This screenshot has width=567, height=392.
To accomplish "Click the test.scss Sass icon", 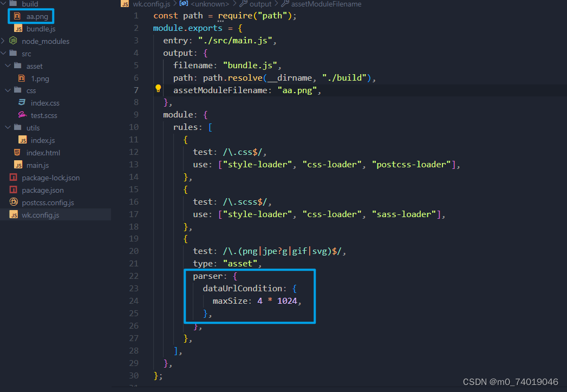I will coord(23,115).
